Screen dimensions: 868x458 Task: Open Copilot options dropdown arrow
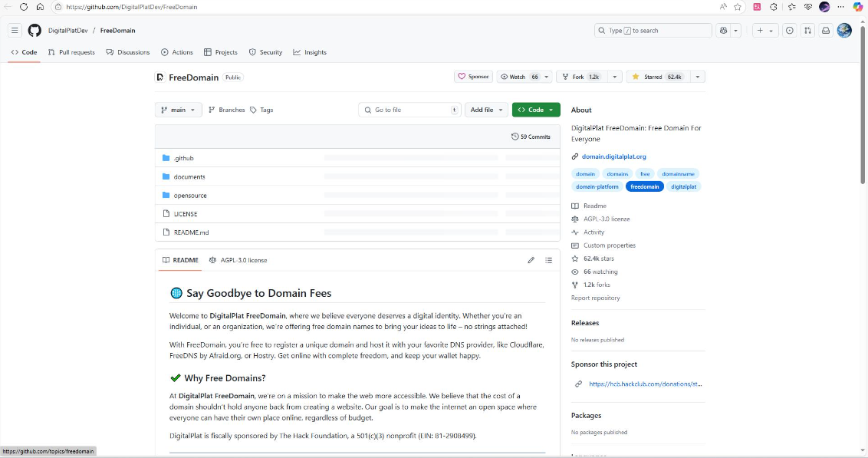(x=735, y=31)
